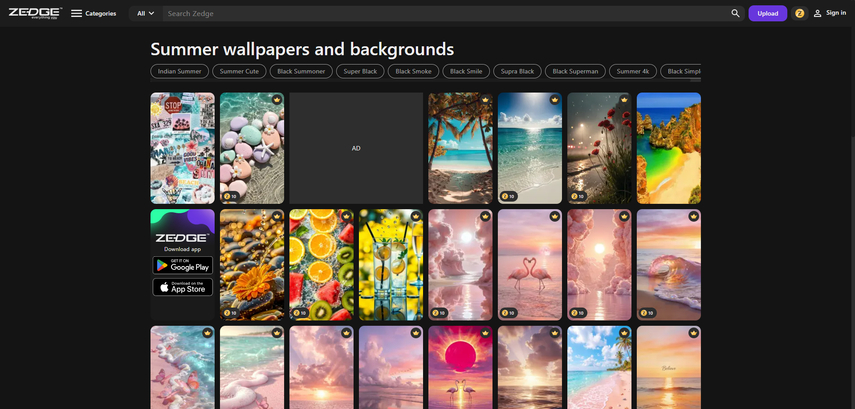Open the citrus fruit slices wallpaper
The width and height of the screenshot is (855, 409).
click(x=321, y=264)
